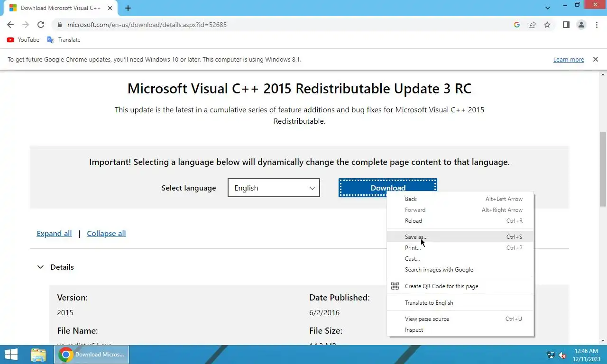
Task: Click the File Name label
Action: tap(77, 331)
